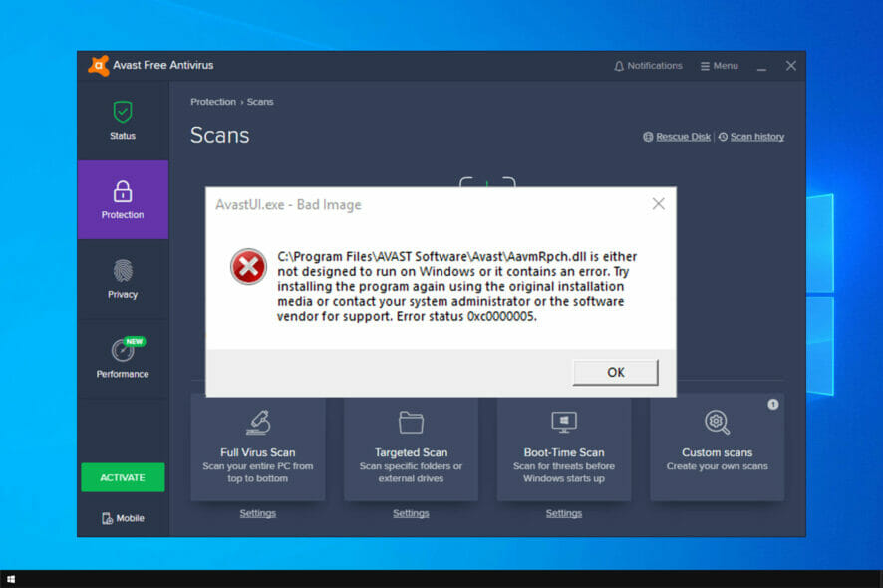Viewport: 883px width, 588px height.
Task: Open the Performance section with NEW badge
Action: pyautogui.click(x=122, y=354)
